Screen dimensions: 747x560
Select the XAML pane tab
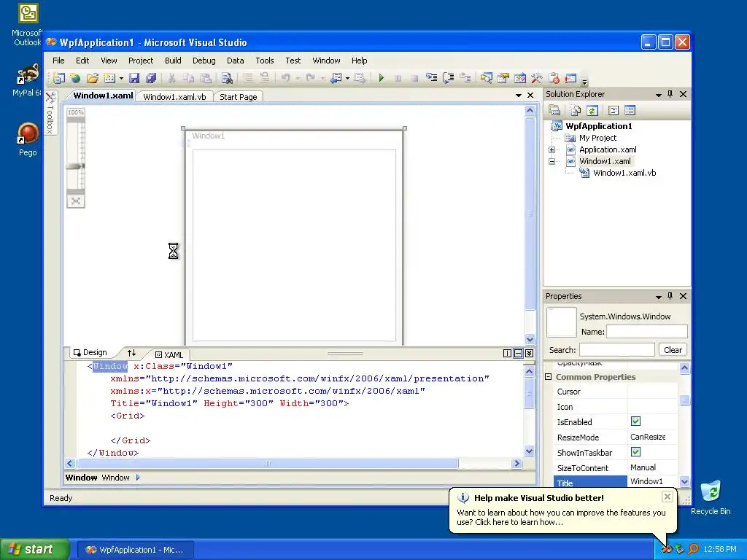(169, 355)
